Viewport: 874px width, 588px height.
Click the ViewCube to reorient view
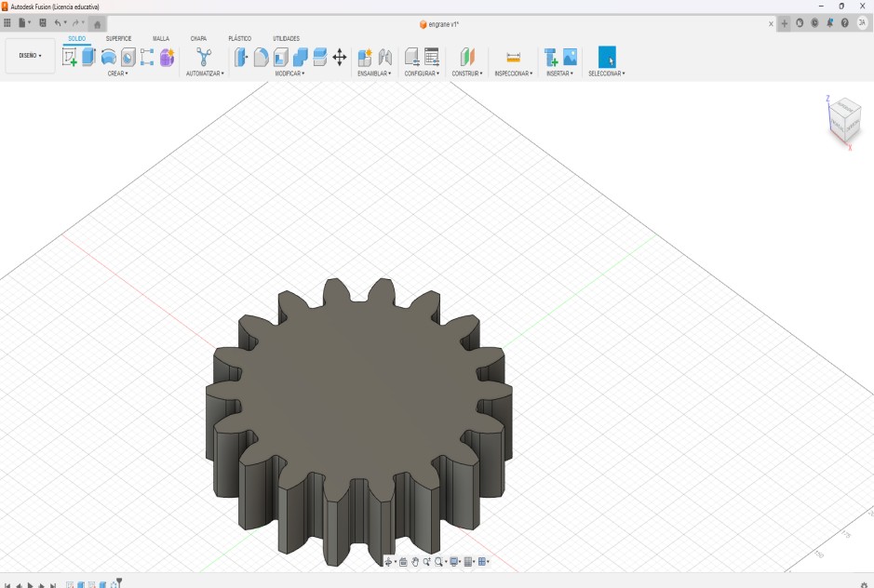tap(844, 120)
